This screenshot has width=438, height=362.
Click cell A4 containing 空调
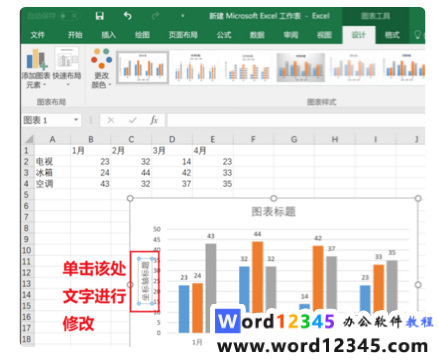click(x=52, y=184)
